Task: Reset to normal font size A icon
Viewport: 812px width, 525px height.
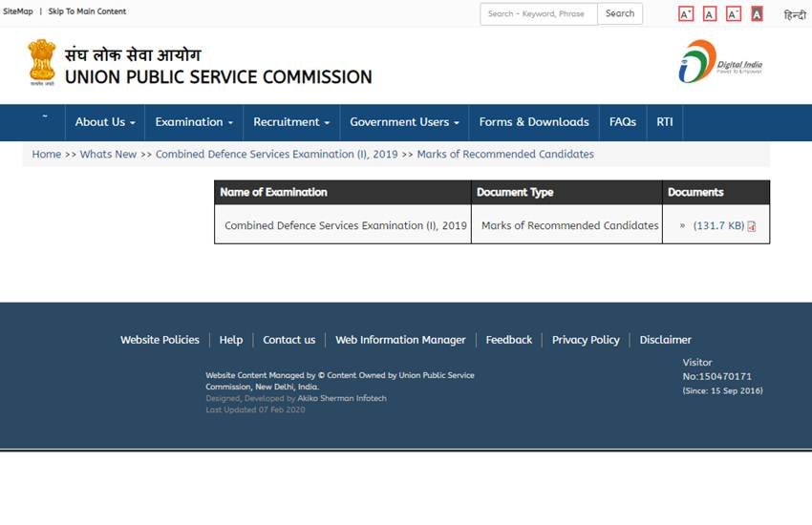Action: pos(710,14)
